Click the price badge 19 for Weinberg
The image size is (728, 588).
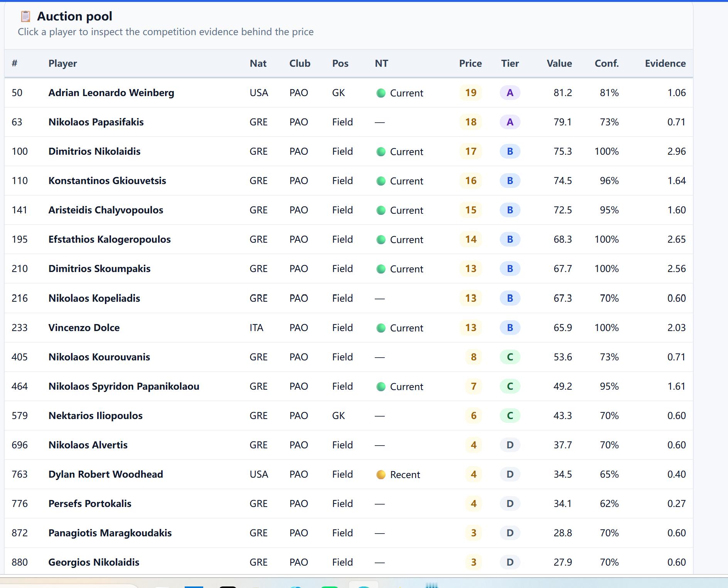click(x=470, y=93)
